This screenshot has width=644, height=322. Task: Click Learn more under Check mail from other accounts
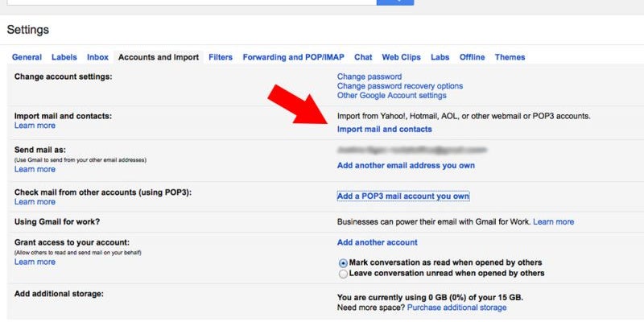[x=35, y=202]
